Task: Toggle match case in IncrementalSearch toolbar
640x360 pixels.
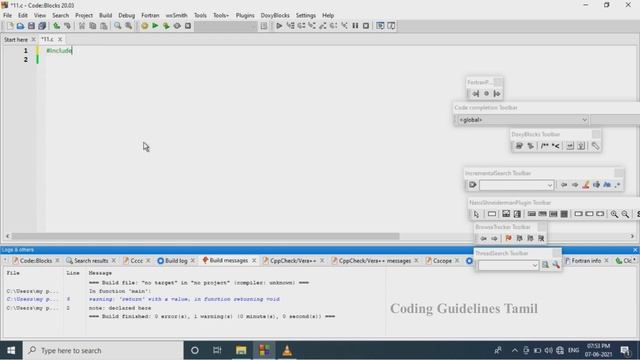Action: coord(607,185)
